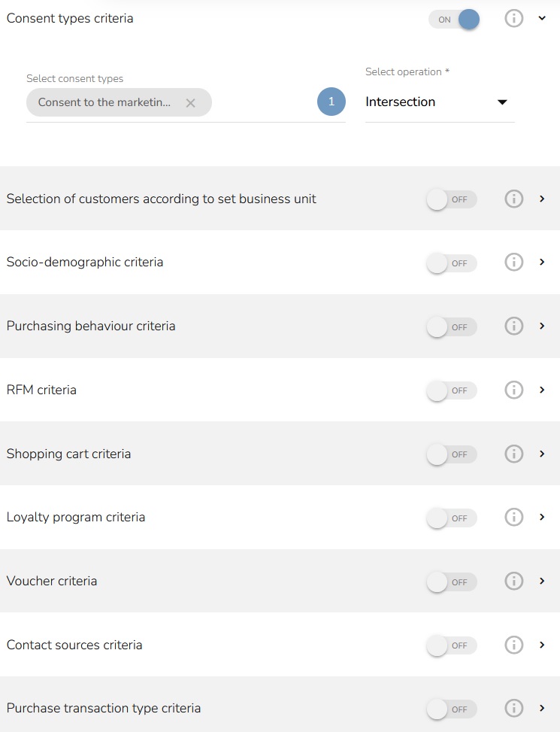
Task: Turn off Consent types criteria toggle
Action: tap(454, 20)
